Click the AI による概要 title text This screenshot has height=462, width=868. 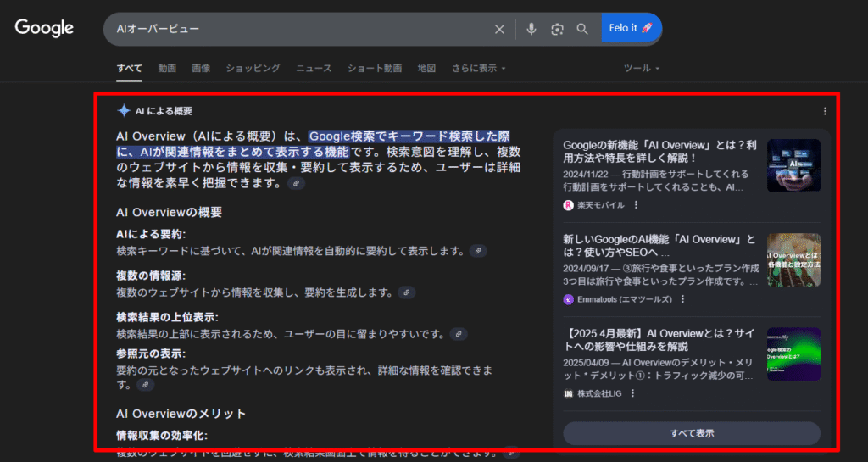click(x=164, y=111)
